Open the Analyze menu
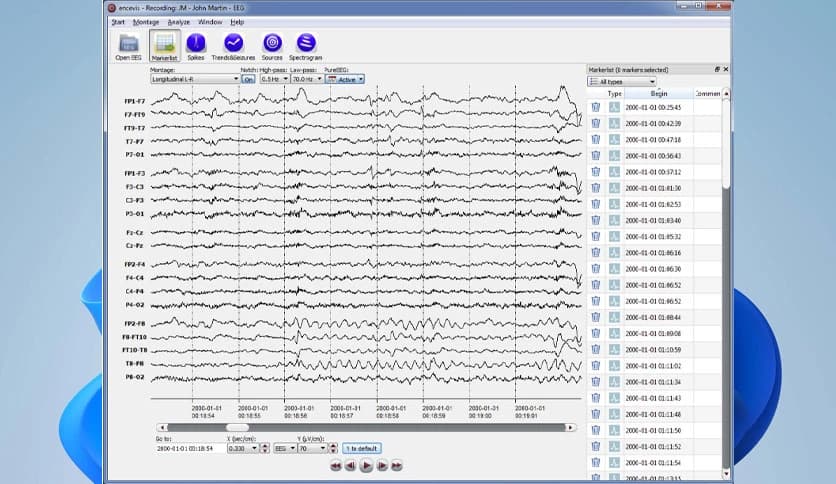 178,21
